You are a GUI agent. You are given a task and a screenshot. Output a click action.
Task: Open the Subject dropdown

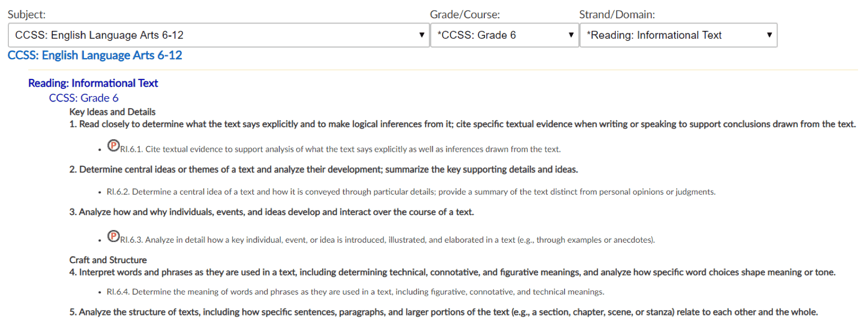(219, 35)
